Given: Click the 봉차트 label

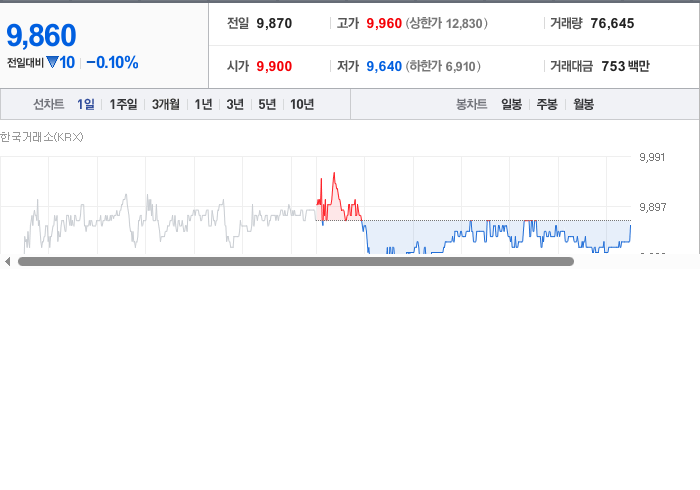Looking at the screenshot, I should [x=471, y=104].
